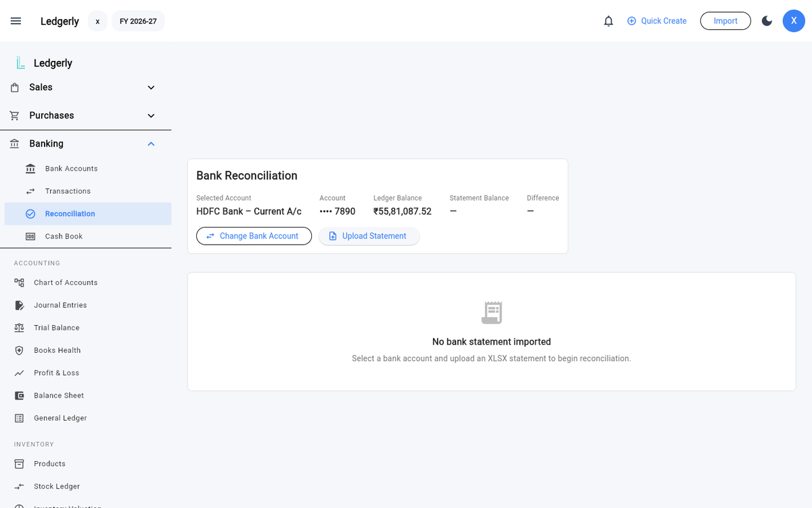Click the Products box icon
Image resolution: width=812 pixels, height=508 pixels.
tap(20, 464)
